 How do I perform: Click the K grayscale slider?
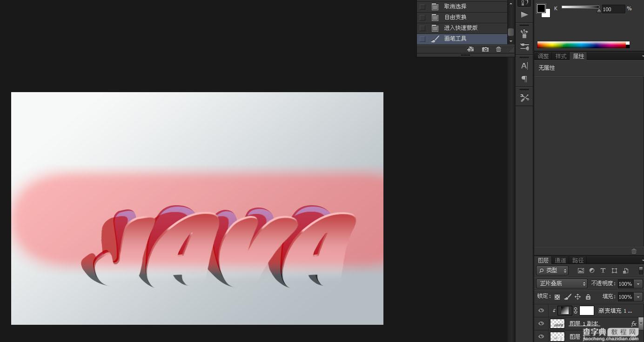point(580,7)
